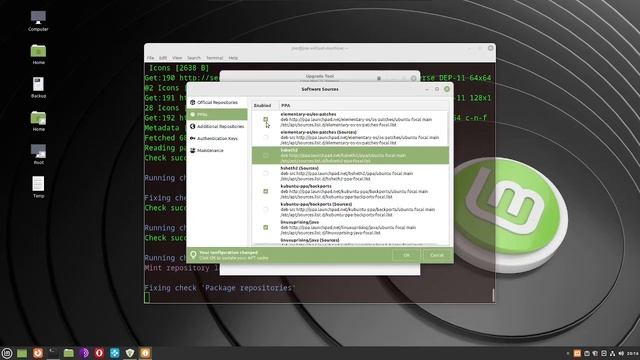Click the Upgrade Tool window title bar
Image resolution: width=640 pixels, height=360 pixels.
[x=320, y=77]
